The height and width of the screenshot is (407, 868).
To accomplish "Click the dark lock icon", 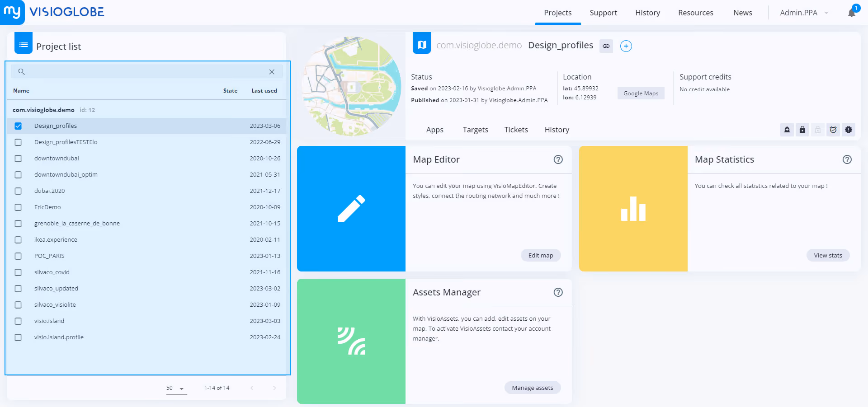I will [802, 130].
